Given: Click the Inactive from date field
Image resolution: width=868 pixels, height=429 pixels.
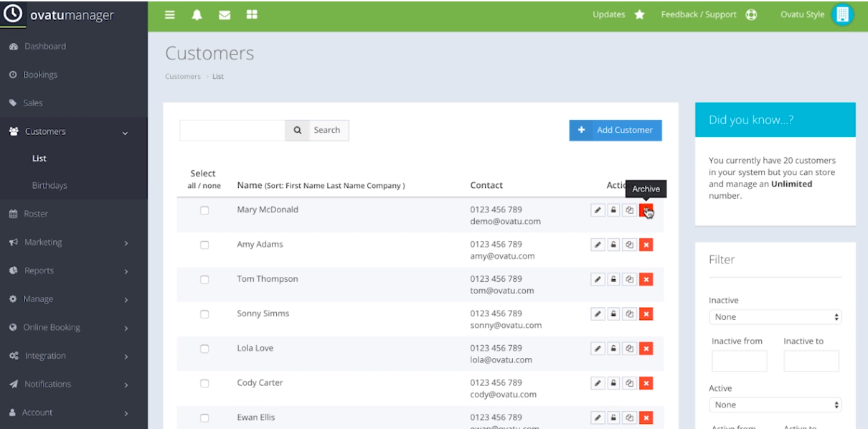Looking at the screenshot, I should (x=739, y=361).
